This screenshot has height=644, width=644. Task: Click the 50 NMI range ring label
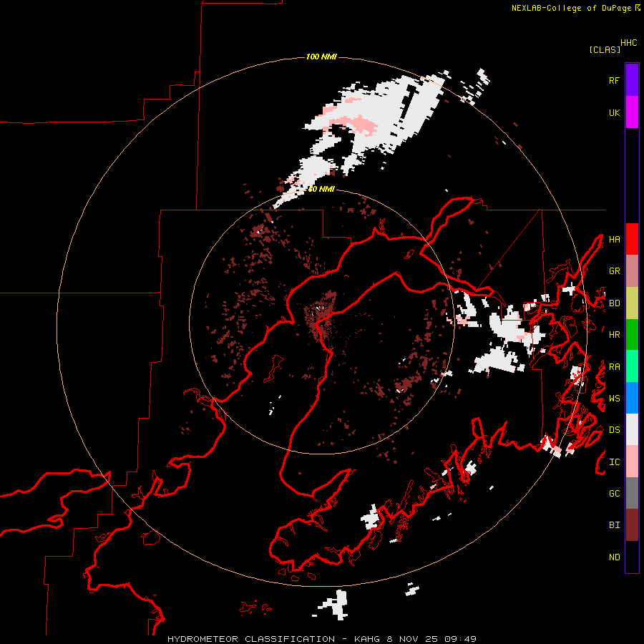coord(321,189)
